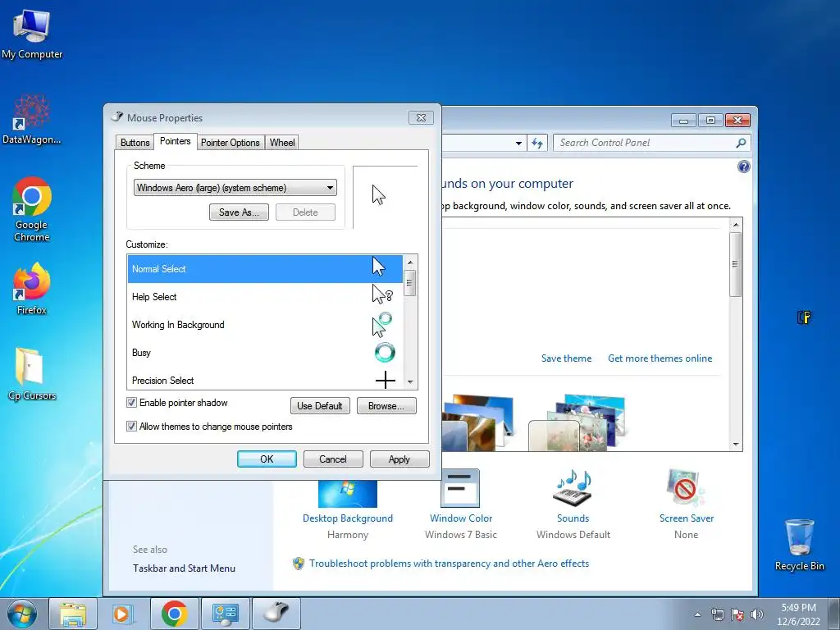Show hidden tray icons arrow
Image resolution: width=840 pixels, height=630 pixels.
pyautogui.click(x=697, y=614)
